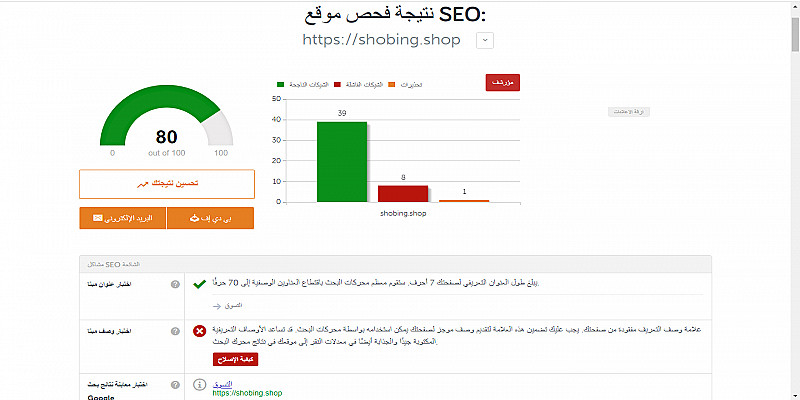Viewport: 800px width, 400px height.
Task: Click the red how-to-fix button
Action: 234,358
